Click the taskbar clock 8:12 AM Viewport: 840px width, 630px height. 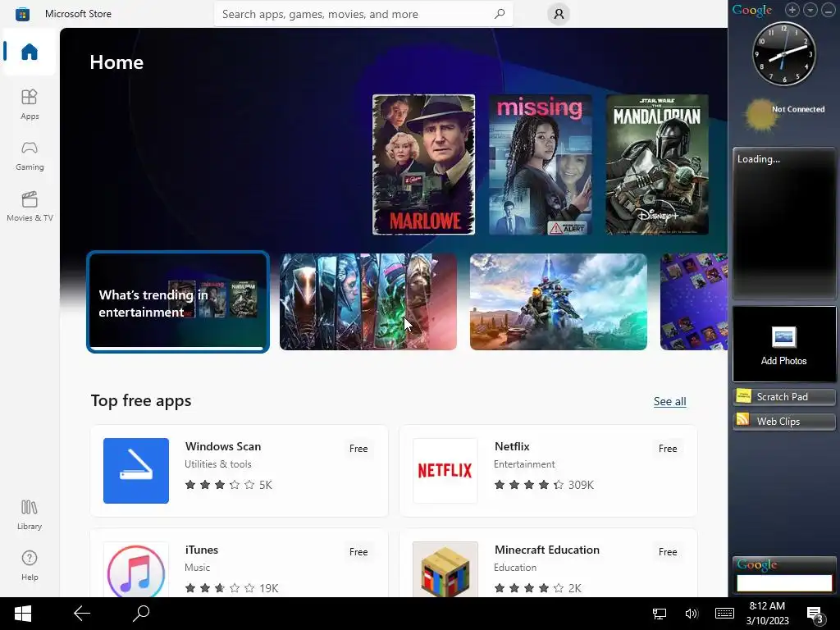(767, 606)
